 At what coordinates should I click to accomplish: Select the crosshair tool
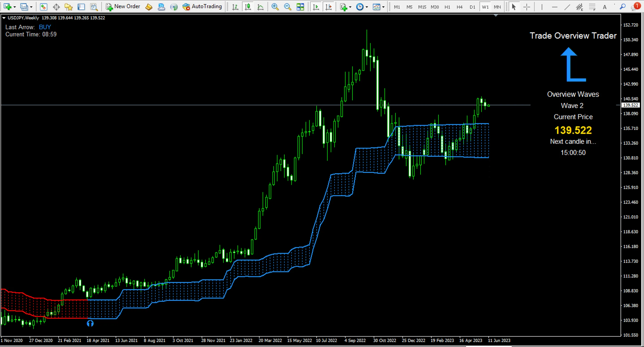[x=527, y=7]
